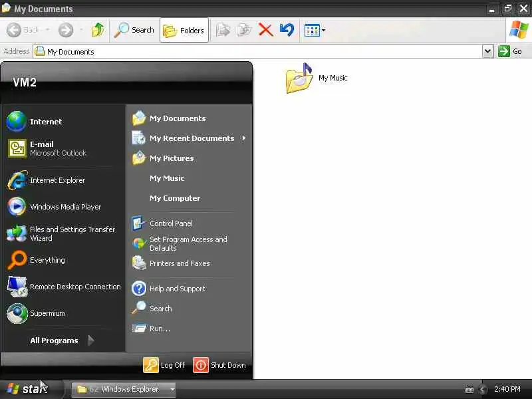
Task: Open the Address bar dropdown arrow
Action: tap(487, 52)
